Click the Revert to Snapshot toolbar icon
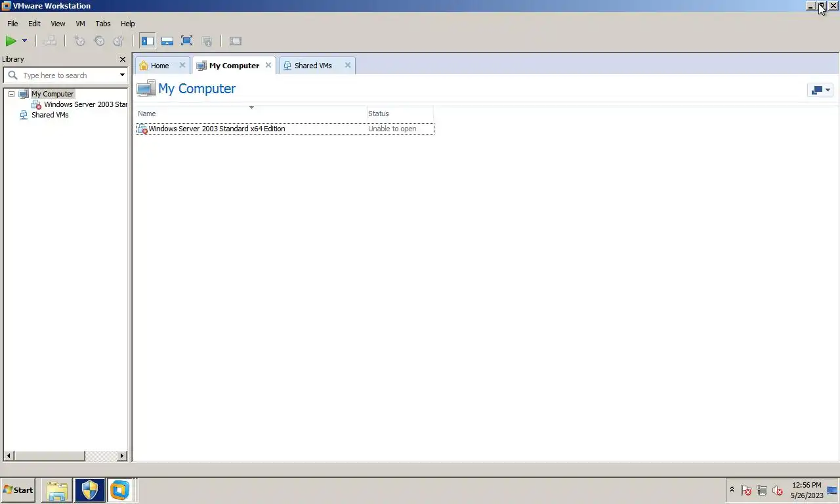 [x=99, y=41]
